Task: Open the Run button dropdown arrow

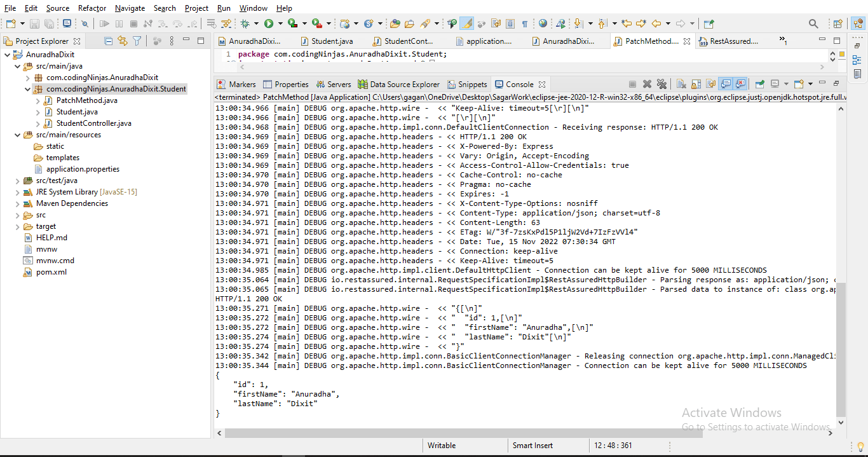Action: pos(280,23)
